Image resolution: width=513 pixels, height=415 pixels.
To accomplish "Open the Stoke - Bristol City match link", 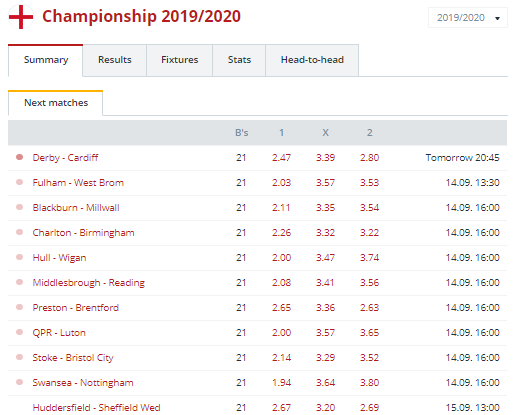I will point(73,358).
